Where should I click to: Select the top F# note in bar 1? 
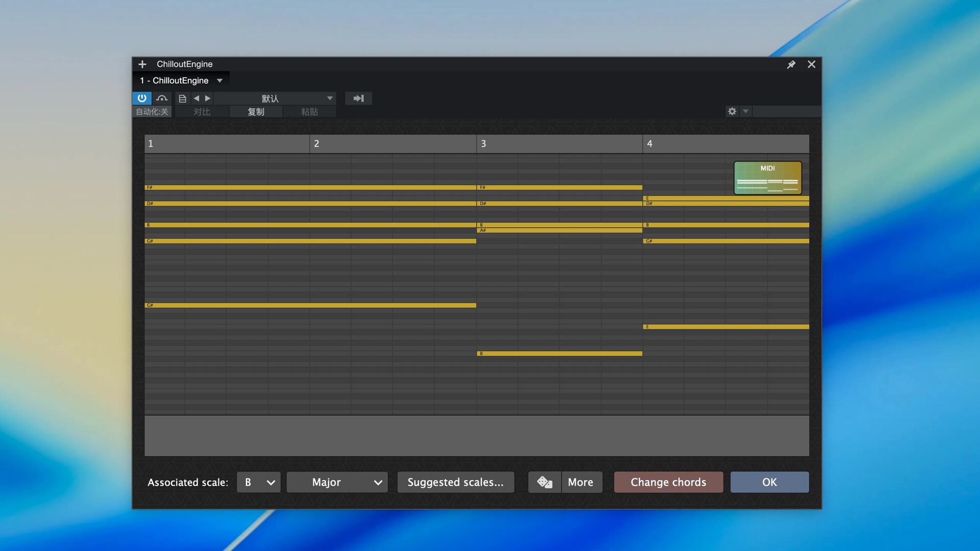[310, 187]
